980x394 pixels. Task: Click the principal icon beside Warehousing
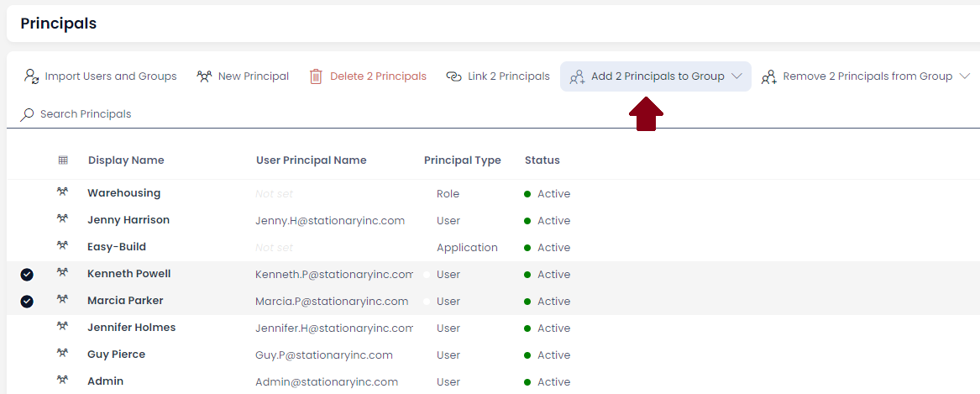click(x=62, y=192)
